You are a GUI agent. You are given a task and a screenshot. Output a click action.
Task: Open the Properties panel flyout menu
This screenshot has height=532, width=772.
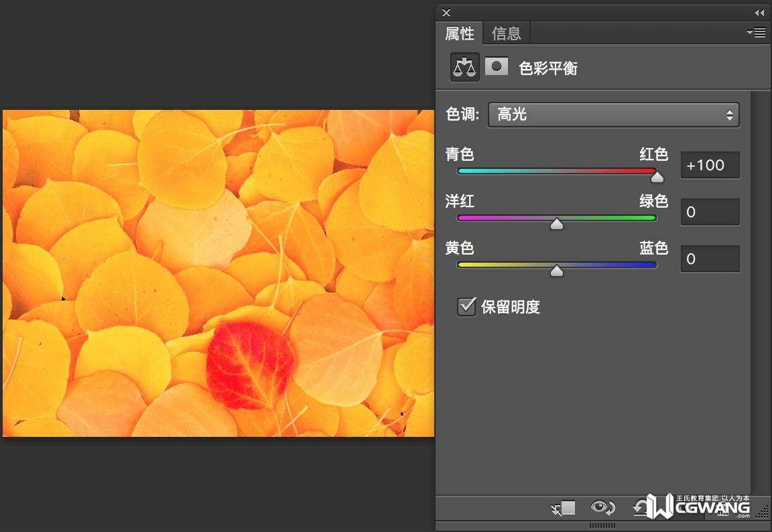(757, 32)
